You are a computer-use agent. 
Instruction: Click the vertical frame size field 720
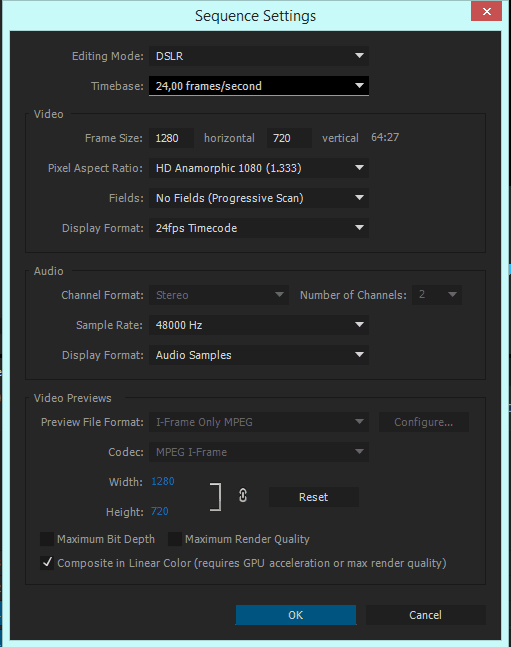point(289,138)
